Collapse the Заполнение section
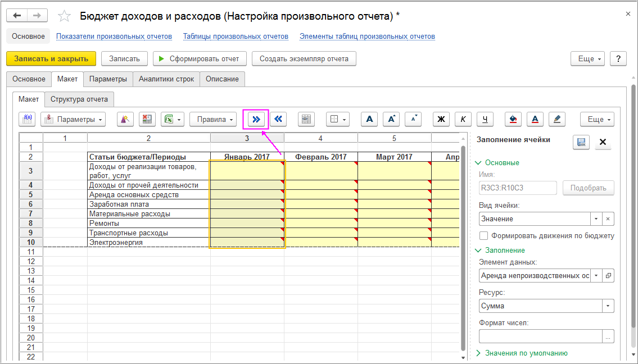 click(x=500, y=250)
